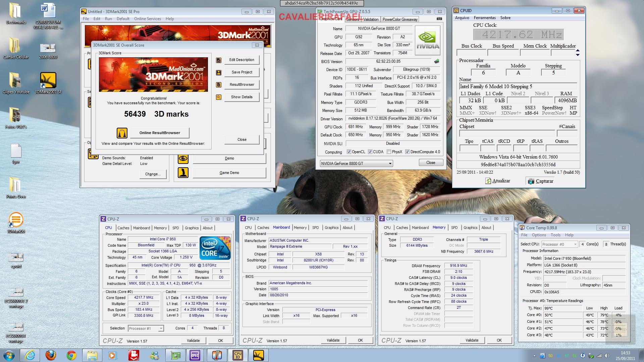Click the CPUID multiplier stepper arrows
The image size is (644, 362).
pos(578,53)
